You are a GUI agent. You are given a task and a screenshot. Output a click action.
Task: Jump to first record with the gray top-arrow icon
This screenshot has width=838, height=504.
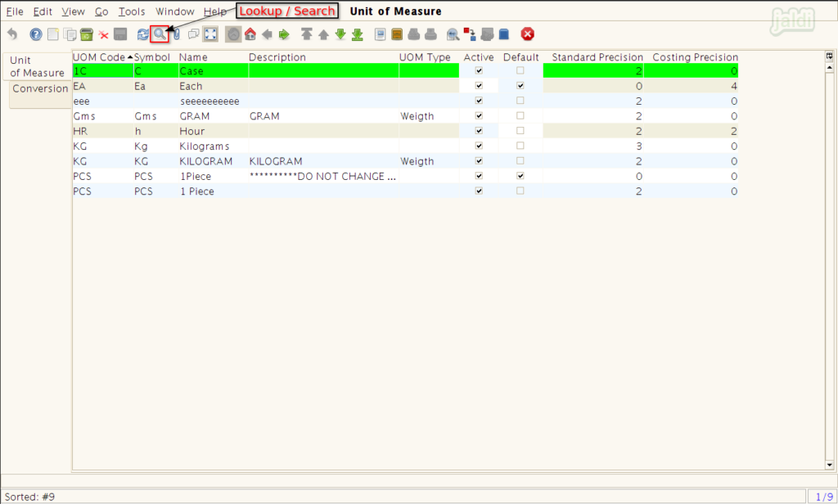pyautogui.click(x=306, y=34)
